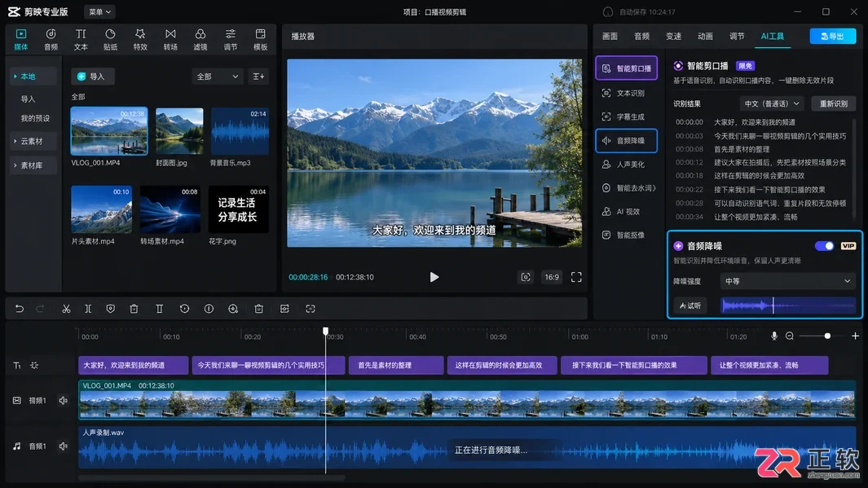Open the 贴纸 stickers tab
Viewport: 868px width, 488px height.
click(110, 40)
